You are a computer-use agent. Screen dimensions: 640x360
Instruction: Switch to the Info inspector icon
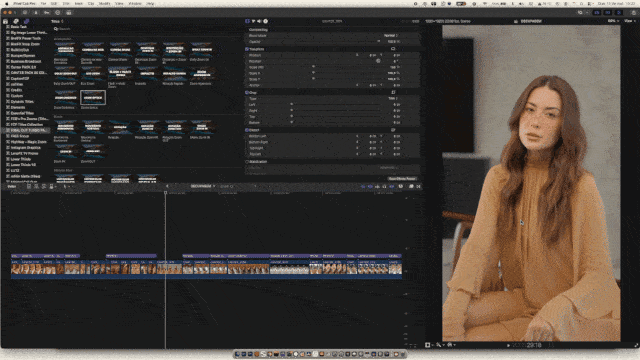point(265,21)
